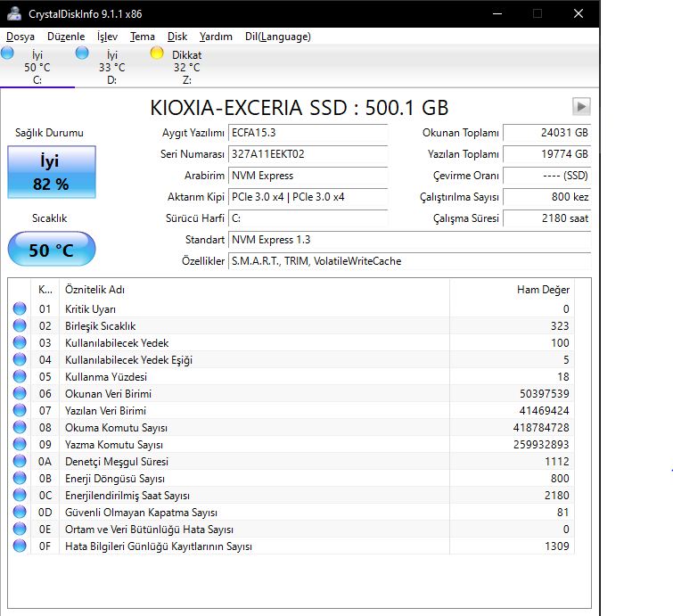Click status orb for Kullanılabilecek Yedek Eşiği row

tap(20, 360)
